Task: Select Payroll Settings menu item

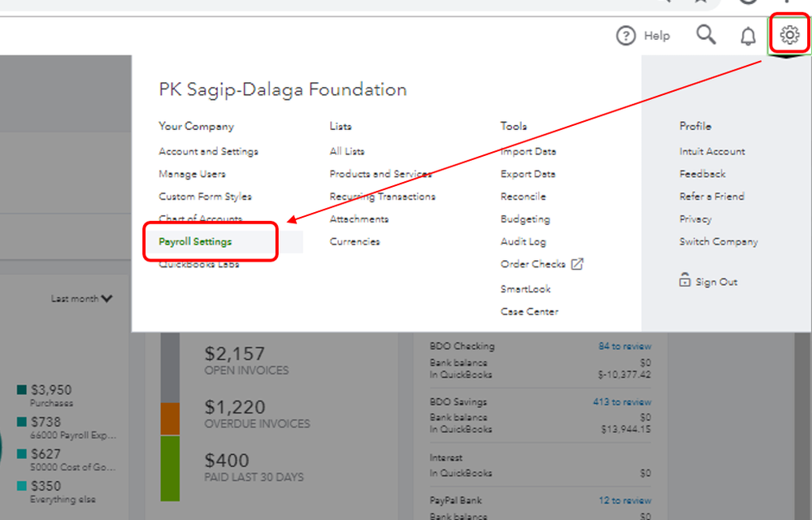Action: (x=195, y=242)
